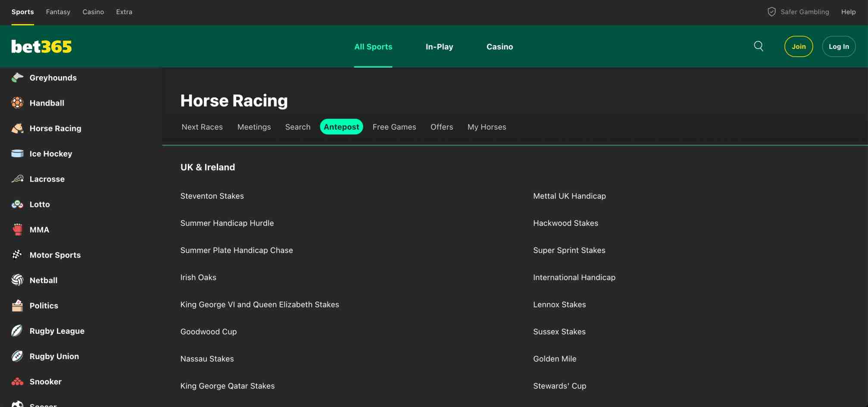
Task: Click the Handball icon in sidebar
Action: [x=17, y=103]
